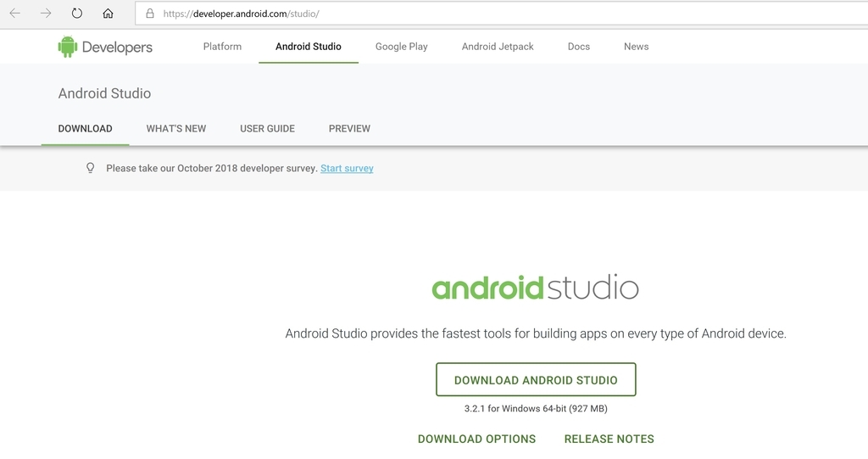Switch to the PREVIEW sub-tab

coord(349,129)
